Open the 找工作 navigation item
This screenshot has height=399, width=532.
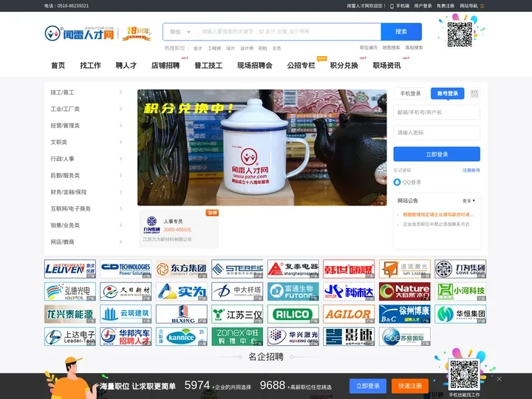[90, 66]
